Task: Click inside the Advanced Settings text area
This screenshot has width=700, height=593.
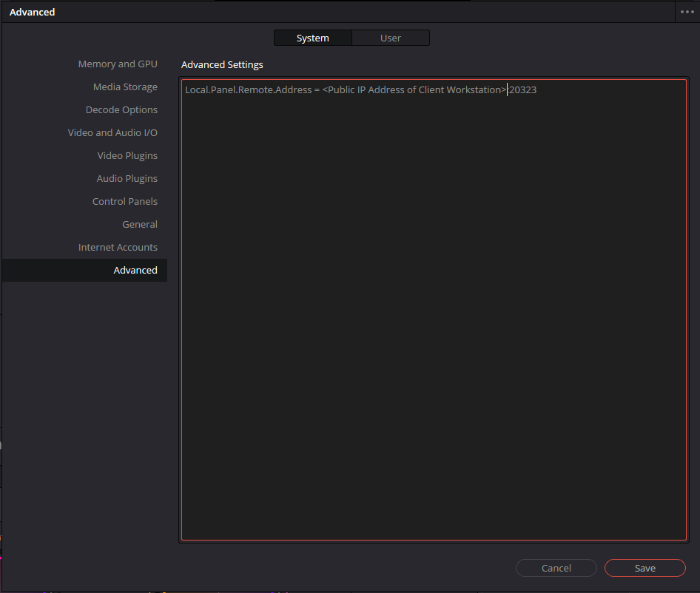Action: click(x=434, y=310)
